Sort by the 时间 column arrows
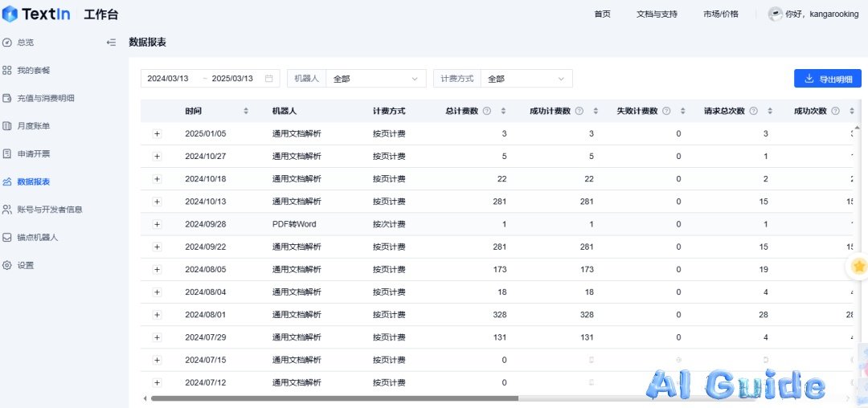The height and width of the screenshot is (408, 868). pos(246,111)
